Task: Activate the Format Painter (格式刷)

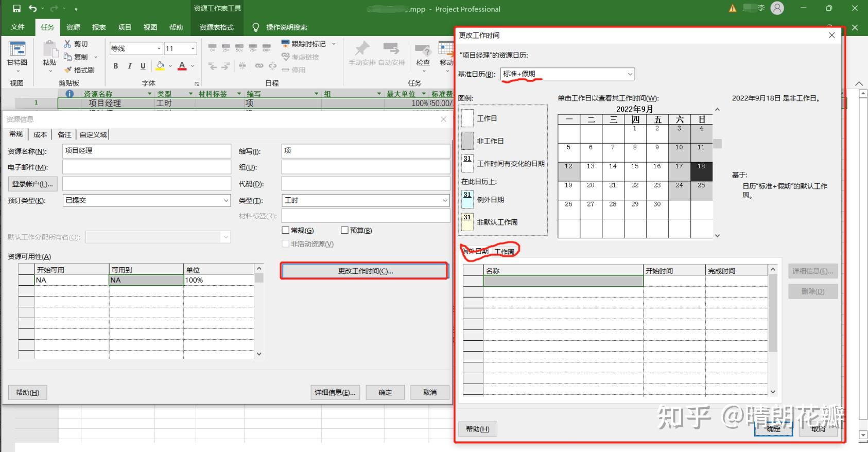Action: tap(79, 70)
